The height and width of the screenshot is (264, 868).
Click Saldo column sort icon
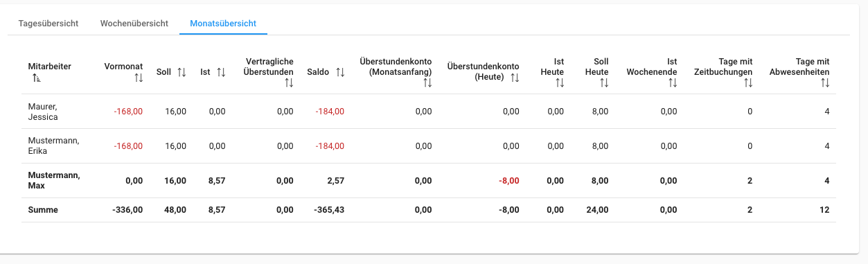coord(339,72)
